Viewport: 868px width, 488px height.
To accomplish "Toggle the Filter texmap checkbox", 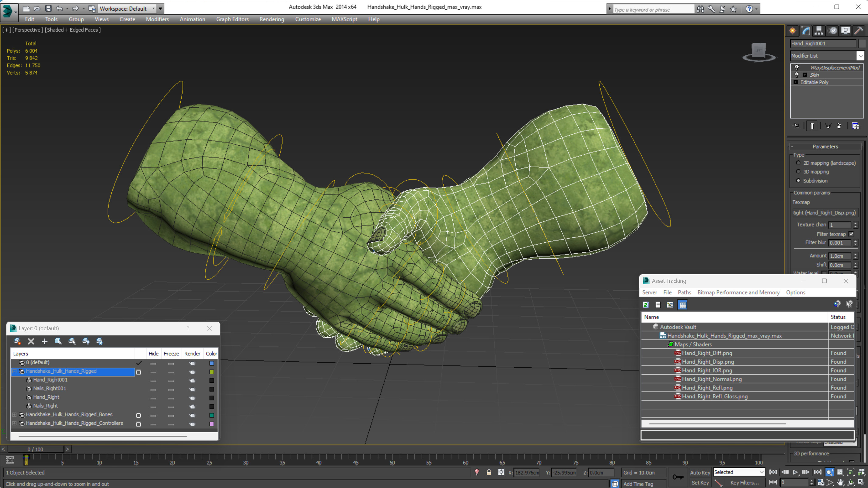I will (851, 234).
